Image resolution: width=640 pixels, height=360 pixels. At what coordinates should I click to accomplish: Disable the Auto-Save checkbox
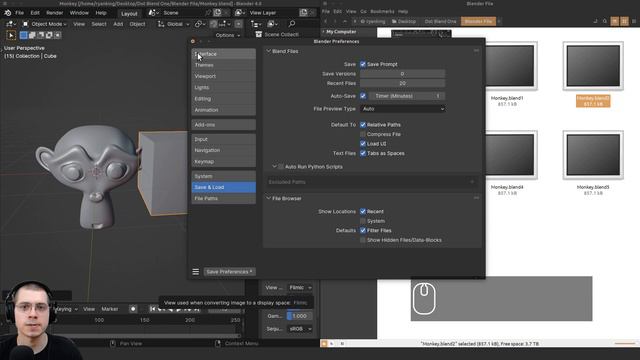363,96
